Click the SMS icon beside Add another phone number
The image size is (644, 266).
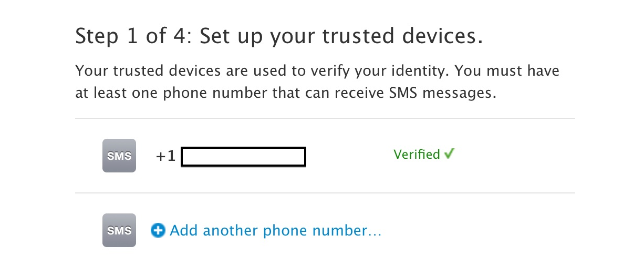click(119, 230)
